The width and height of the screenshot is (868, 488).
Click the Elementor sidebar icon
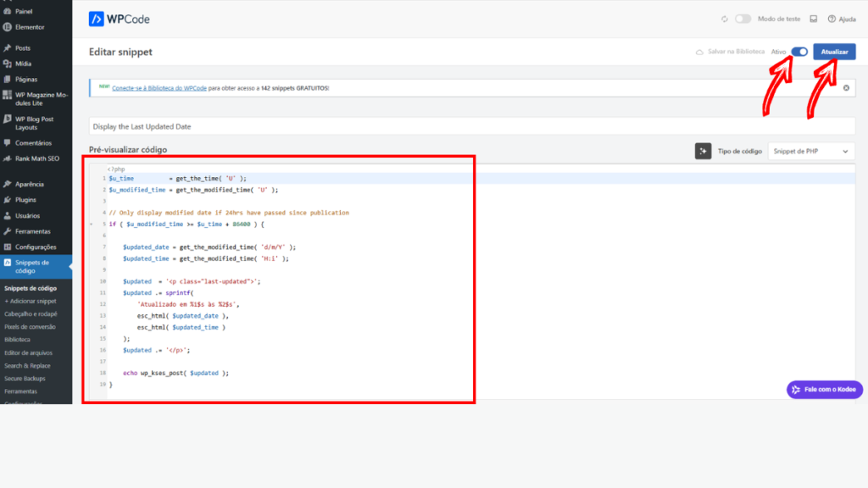[7, 26]
